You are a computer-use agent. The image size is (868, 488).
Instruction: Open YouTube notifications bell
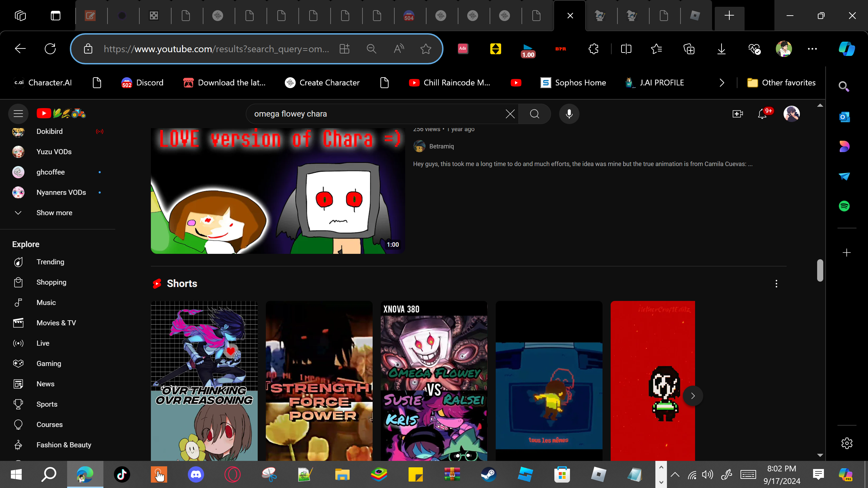coord(762,114)
